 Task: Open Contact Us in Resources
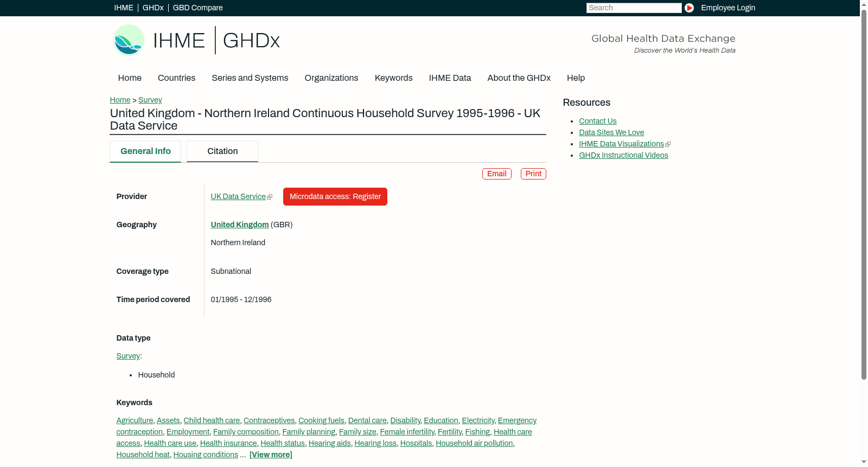598,121
